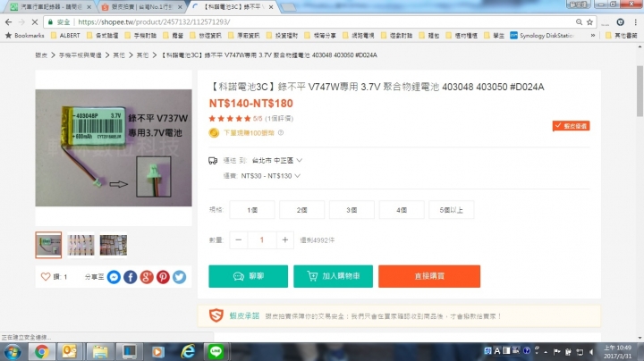Click the quantity input field showing 1
Screen dimensions: 644x361
[261, 240]
